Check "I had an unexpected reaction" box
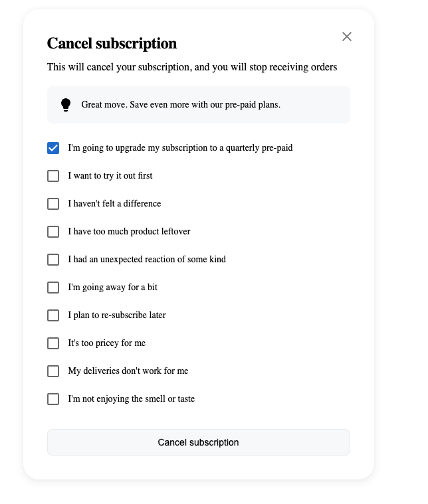 [53, 260]
